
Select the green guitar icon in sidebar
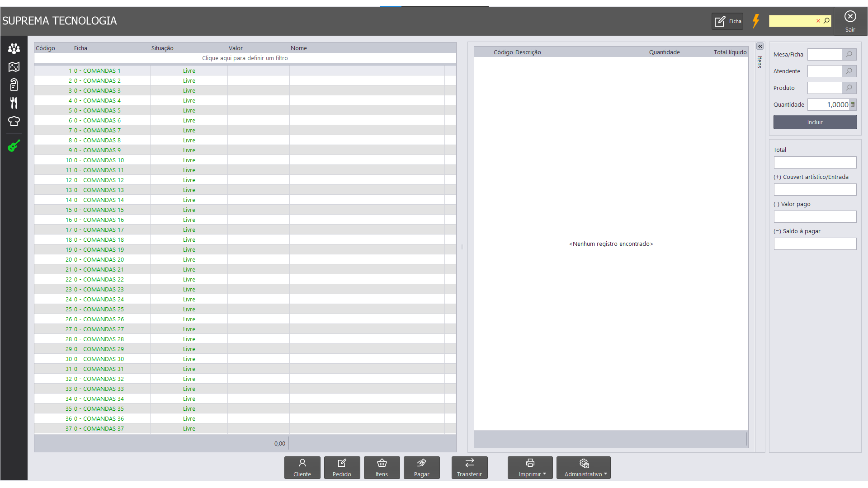coord(14,146)
